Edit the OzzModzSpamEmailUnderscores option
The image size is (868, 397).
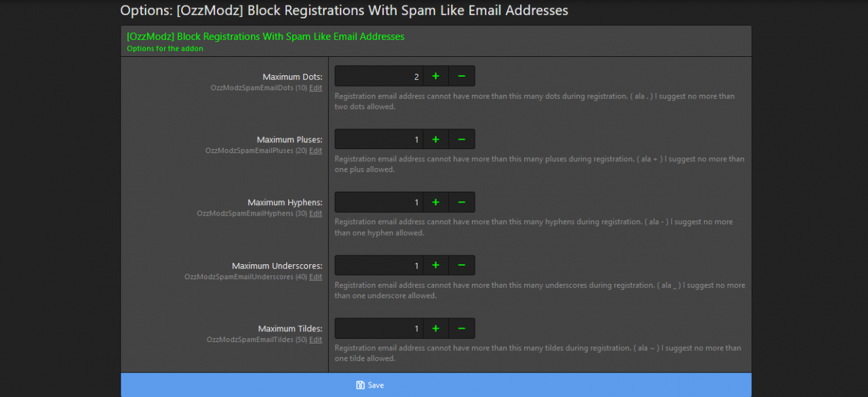point(315,277)
